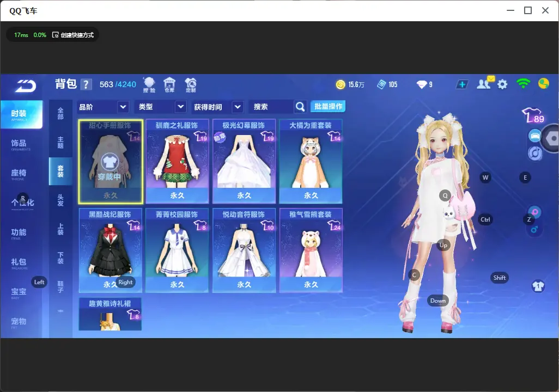Click the search magnifier icon
Image resolution: width=559 pixels, height=392 pixels.
(300, 107)
